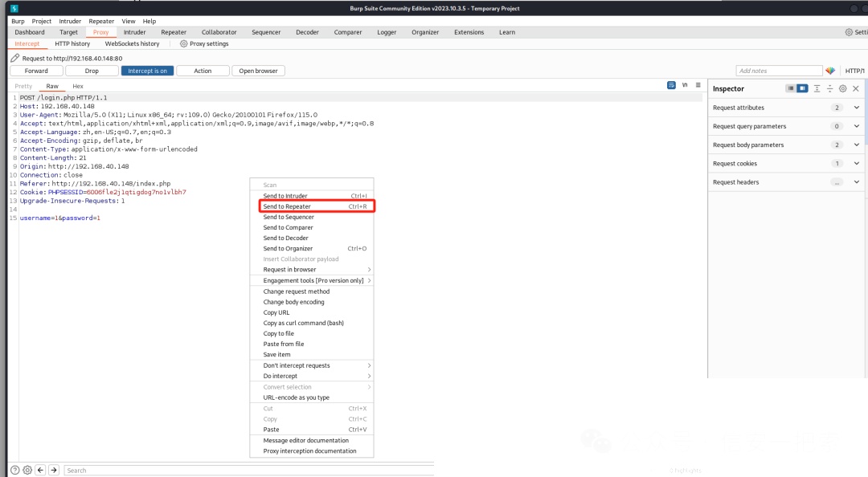The width and height of the screenshot is (868, 477).
Task: Choose Copy to file menu entry
Action: pyautogui.click(x=312, y=334)
